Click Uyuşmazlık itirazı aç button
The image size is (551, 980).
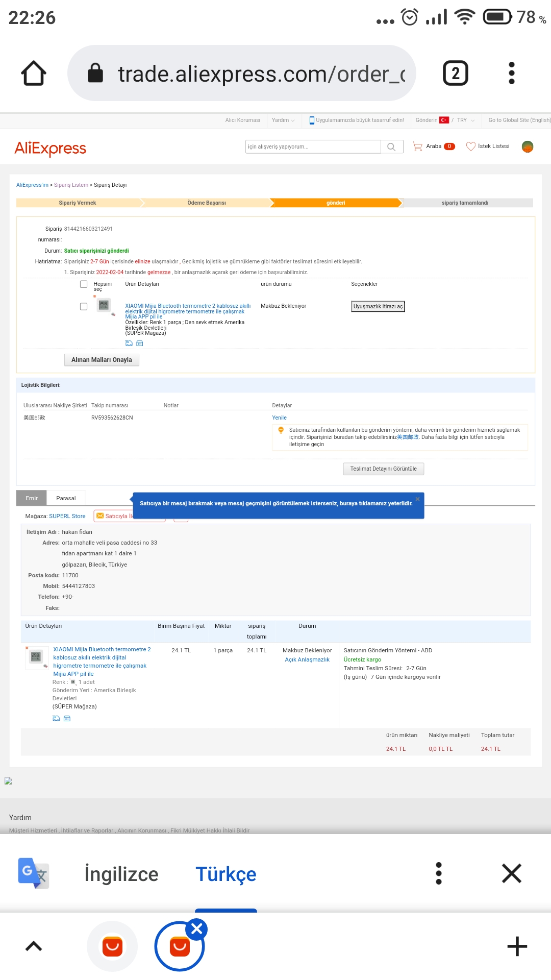click(378, 306)
